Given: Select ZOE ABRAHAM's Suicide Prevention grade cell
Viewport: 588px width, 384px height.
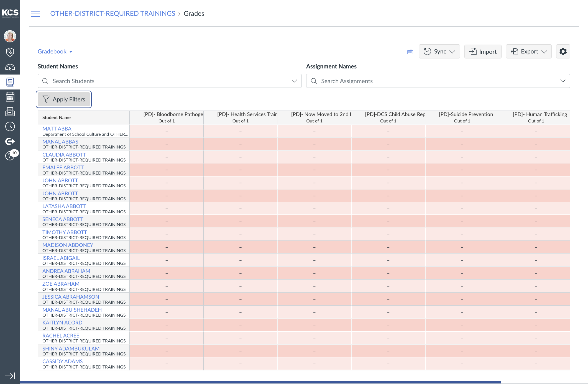Looking at the screenshot, I should click(x=462, y=286).
